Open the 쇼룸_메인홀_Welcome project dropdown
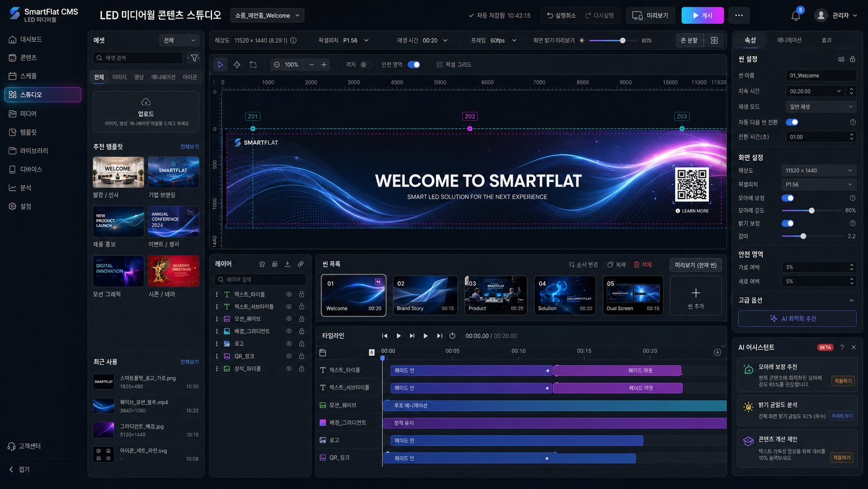 click(267, 16)
